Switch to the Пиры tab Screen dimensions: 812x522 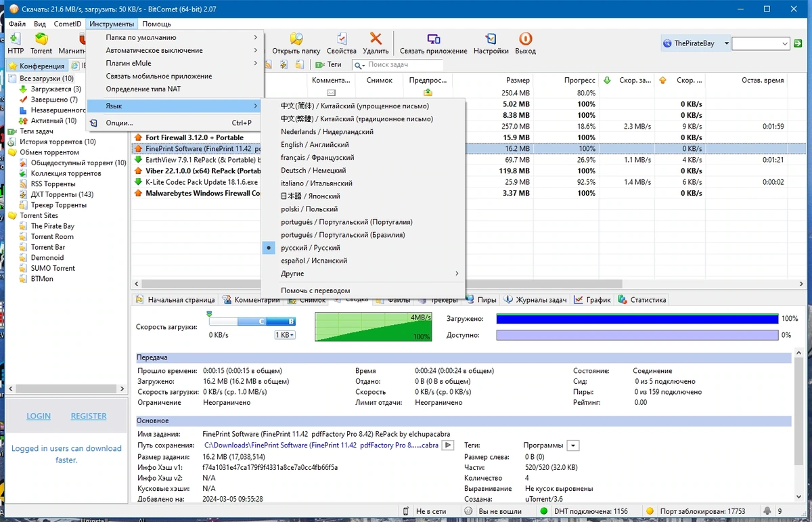481,299
